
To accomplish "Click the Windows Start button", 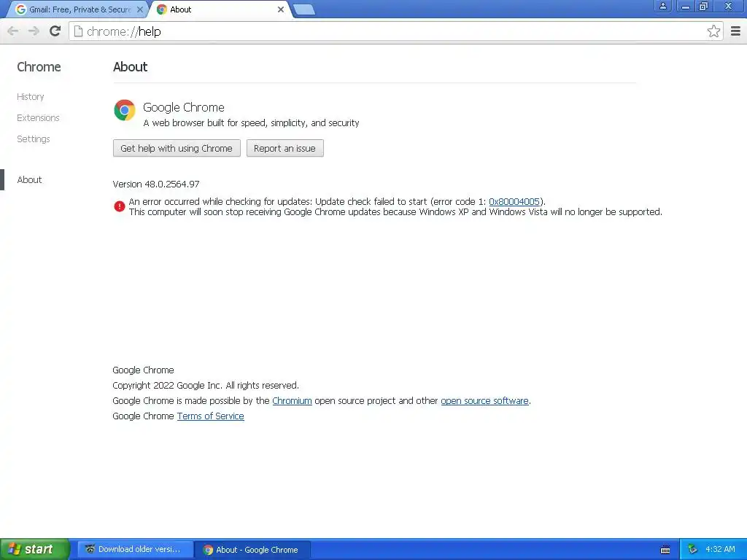I will pos(34,549).
